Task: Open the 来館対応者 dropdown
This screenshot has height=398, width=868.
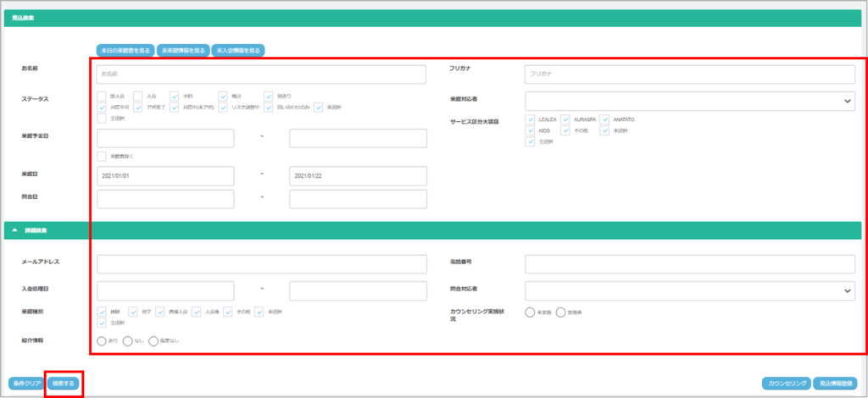Action: pos(689,101)
